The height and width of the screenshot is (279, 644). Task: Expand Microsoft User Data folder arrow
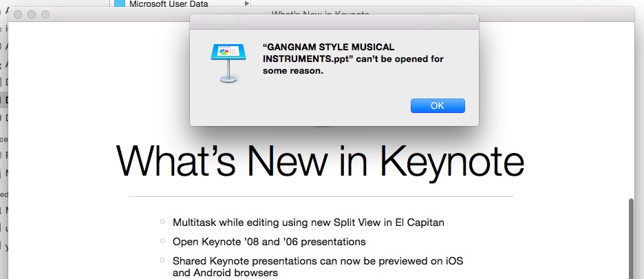pyautogui.click(x=247, y=4)
